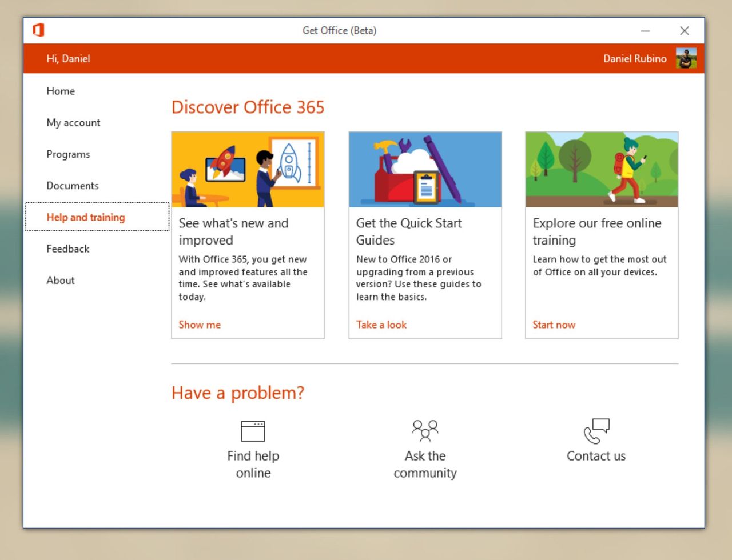Image resolution: width=732 pixels, height=560 pixels.
Task: Click the Start now link
Action: [x=554, y=325]
